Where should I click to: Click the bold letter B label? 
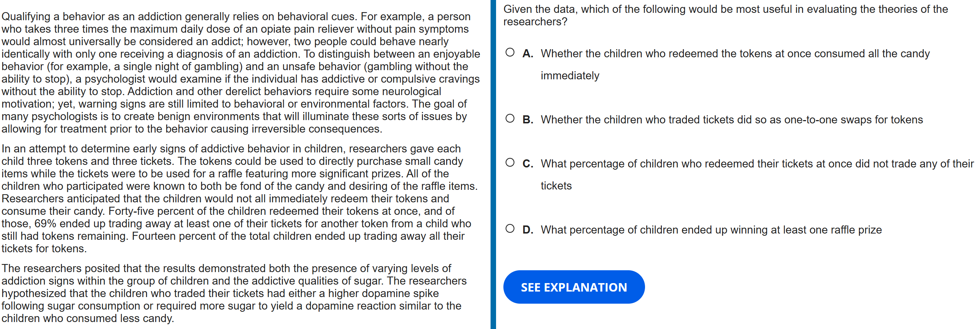(527, 120)
